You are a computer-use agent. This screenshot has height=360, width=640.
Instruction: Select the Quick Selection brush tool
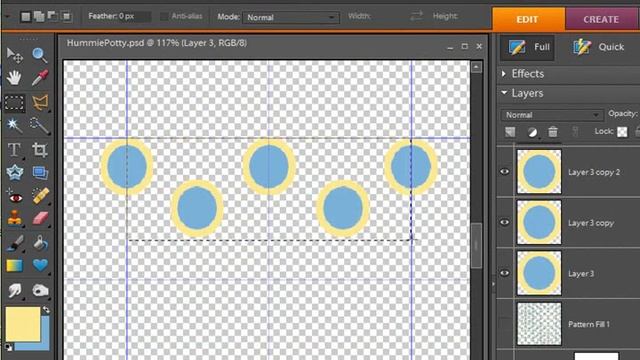point(40,126)
